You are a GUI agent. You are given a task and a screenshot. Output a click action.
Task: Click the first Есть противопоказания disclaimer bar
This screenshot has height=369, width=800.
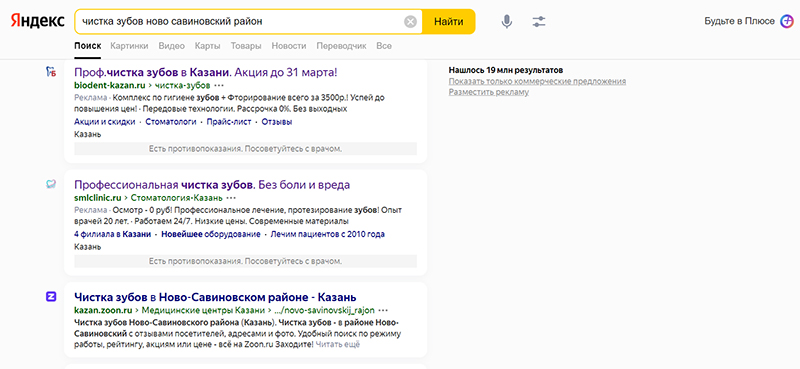(x=245, y=149)
